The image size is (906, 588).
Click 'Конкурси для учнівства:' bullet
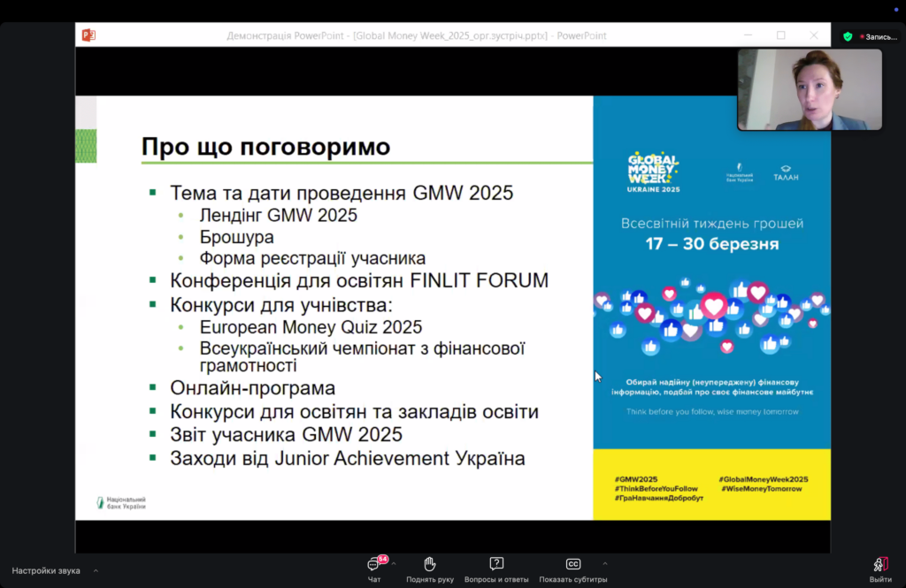281,305
